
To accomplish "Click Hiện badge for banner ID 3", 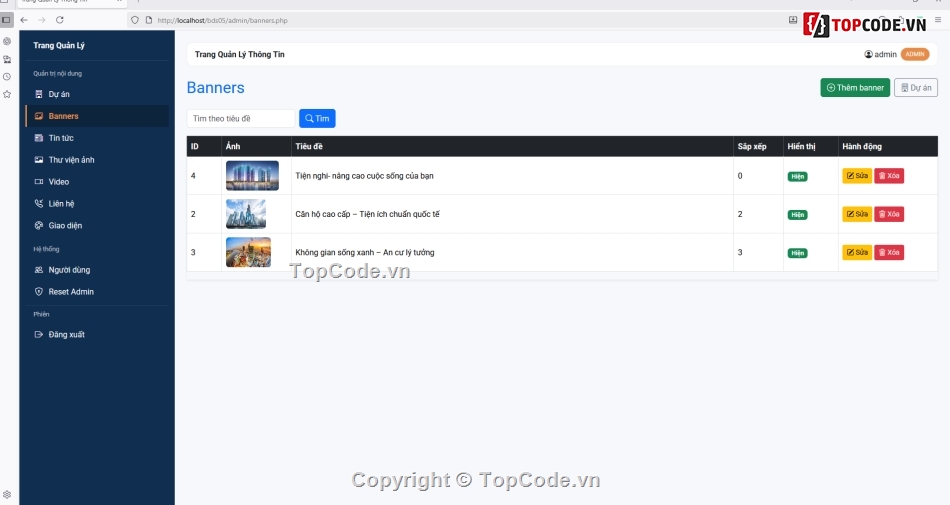I will point(797,252).
